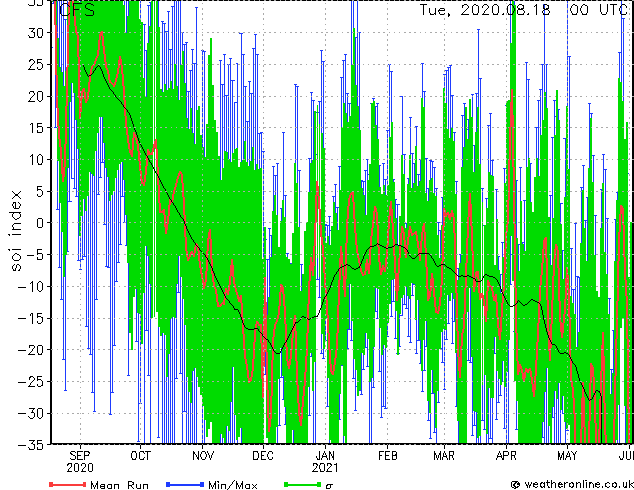Click the 'Mean Run' legend label
Screen dimensions: 634x490
click(119, 485)
